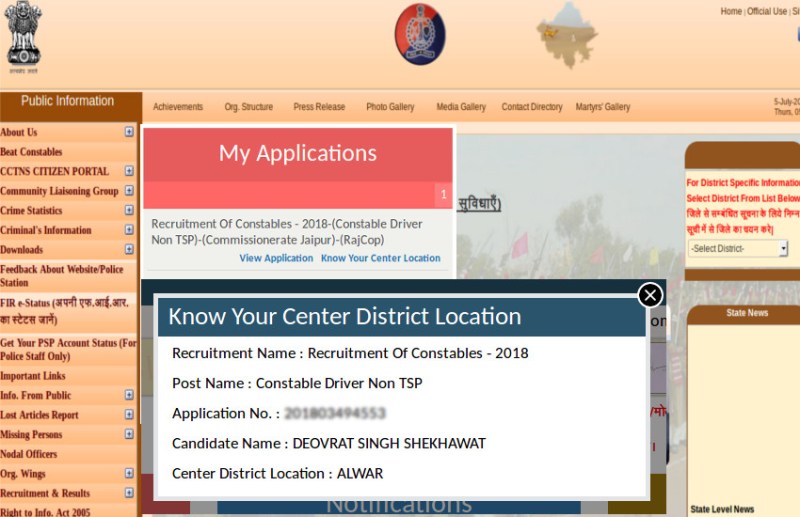Open About Us sidebar link

(x=19, y=132)
